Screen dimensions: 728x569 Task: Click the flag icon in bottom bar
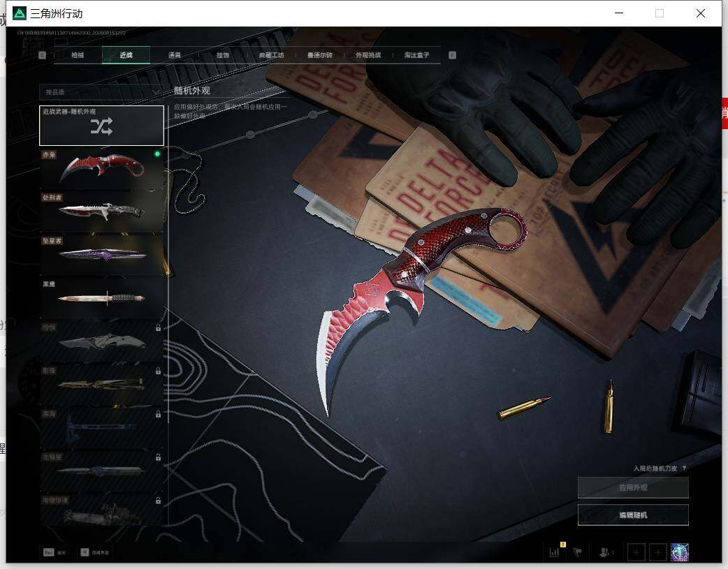pyautogui.click(x=578, y=552)
